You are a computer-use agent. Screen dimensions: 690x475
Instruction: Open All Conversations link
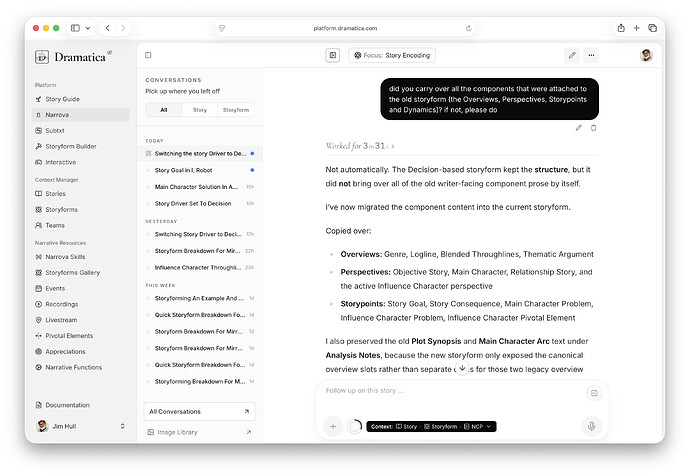tap(199, 411)
